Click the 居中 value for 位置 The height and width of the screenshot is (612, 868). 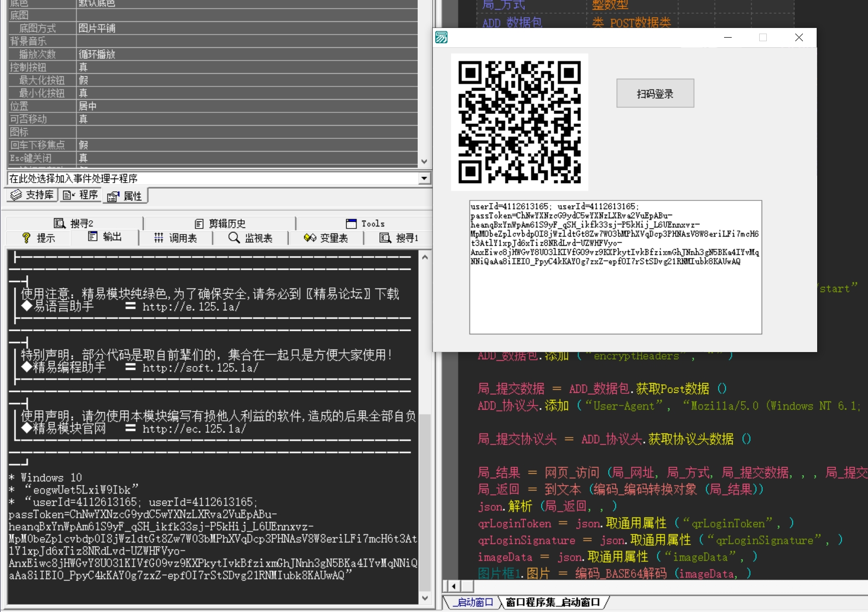click(87, 106)
